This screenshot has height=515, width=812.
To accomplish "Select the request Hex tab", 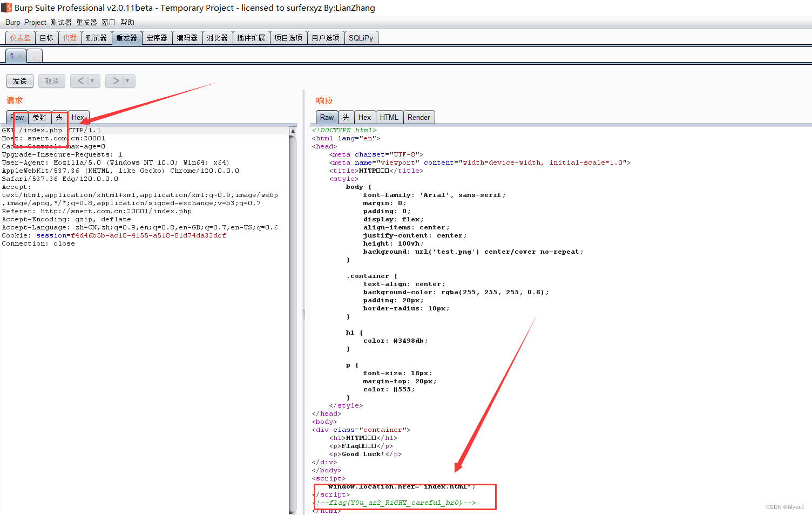I will pos(78,117).
